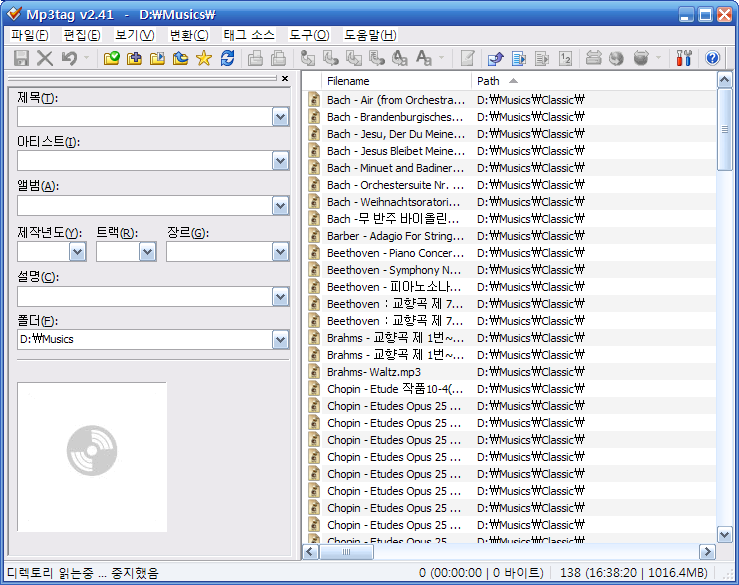Click the blue playlist creation icon
Viewport: 739px width, 585px height.
coord(519,58)
